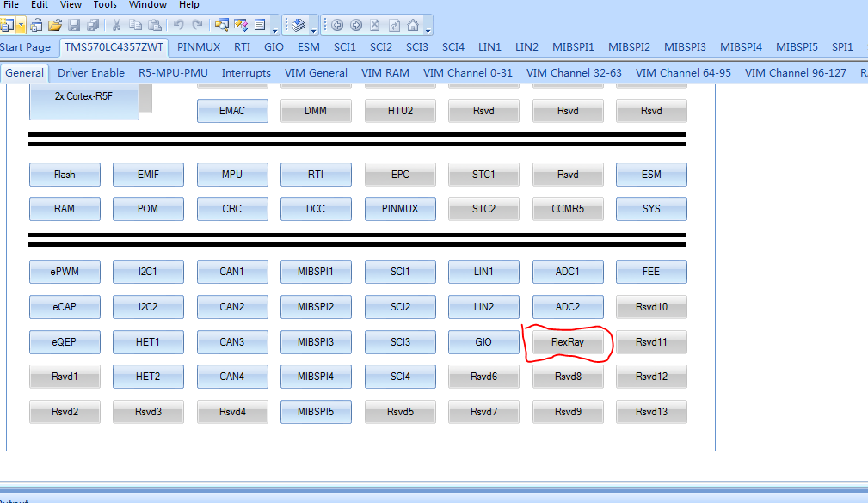Click the I2C1 module button
The width and height of the screenshot is (868, 503).
[148, 272]
